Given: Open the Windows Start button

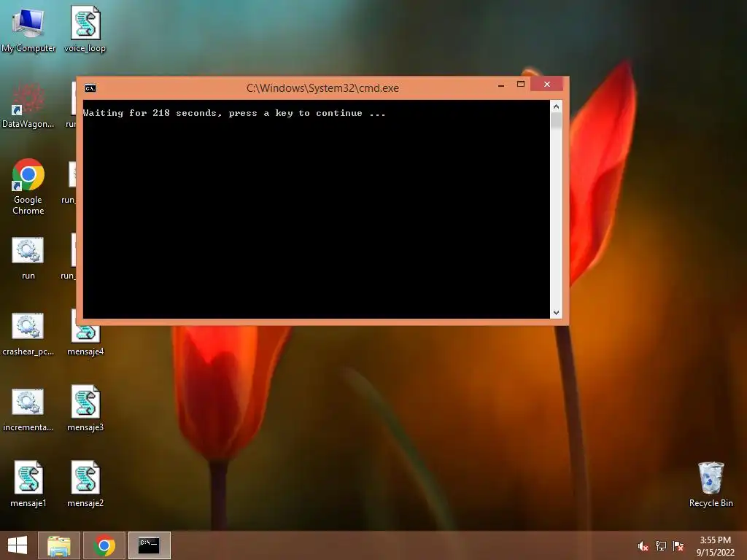Looking at the screenshot, I should [18, 545].
